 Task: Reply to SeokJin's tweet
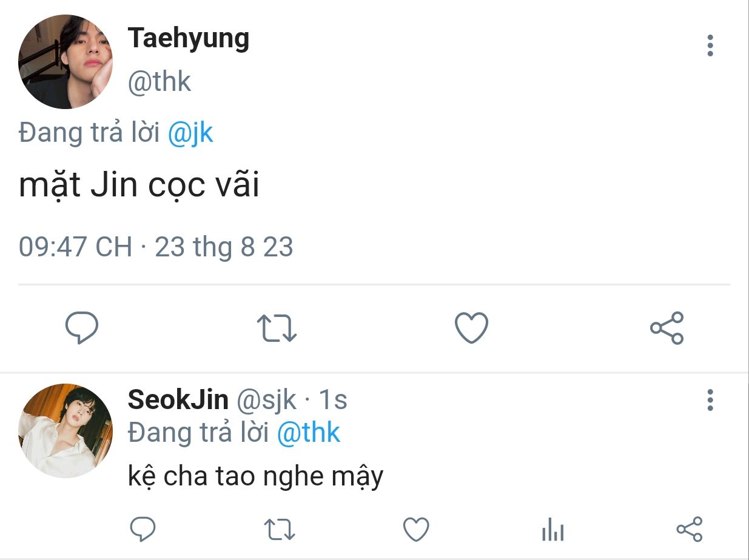coord(143,529)
